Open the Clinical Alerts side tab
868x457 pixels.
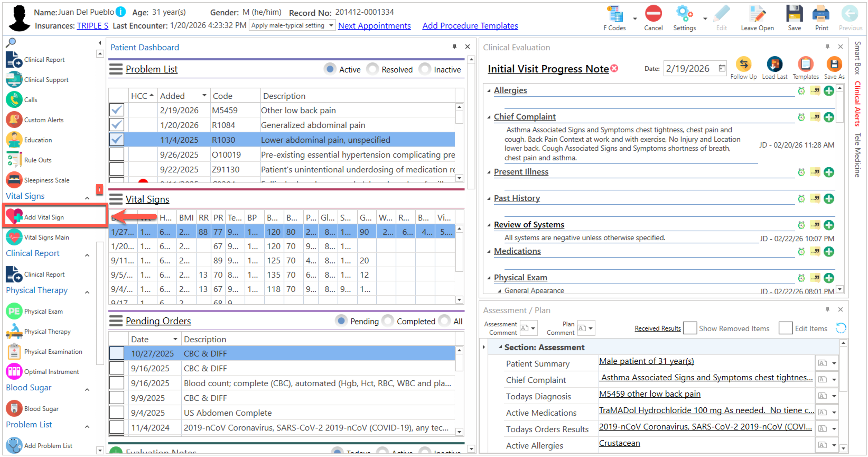[x=857, y=104]
